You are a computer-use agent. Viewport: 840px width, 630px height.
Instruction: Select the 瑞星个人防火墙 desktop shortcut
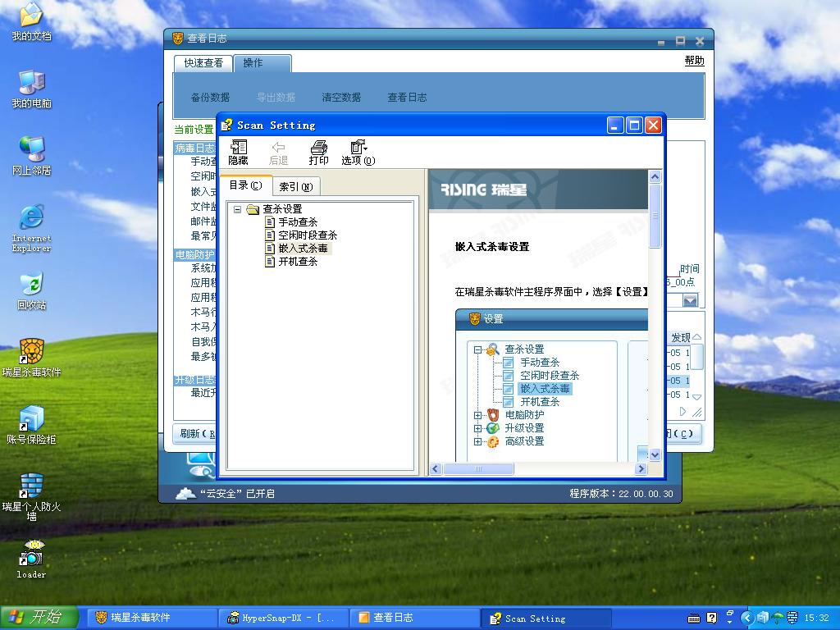[32, 497]
